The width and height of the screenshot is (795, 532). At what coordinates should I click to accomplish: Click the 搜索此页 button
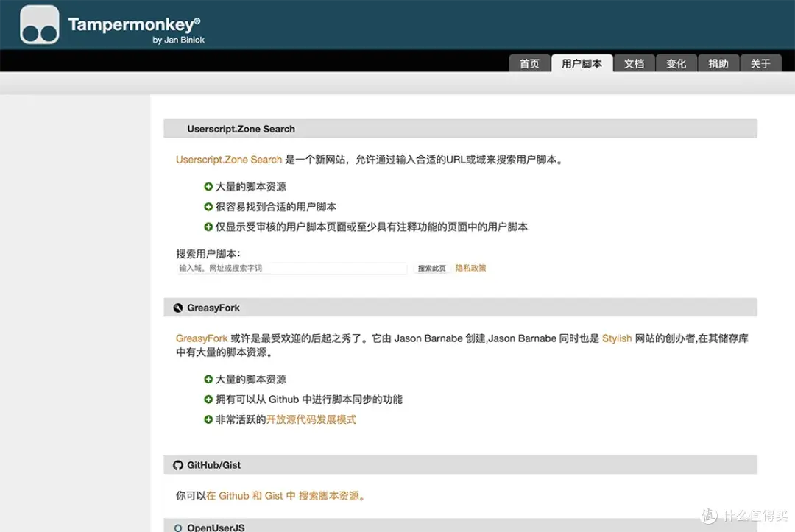click(431, 268)
